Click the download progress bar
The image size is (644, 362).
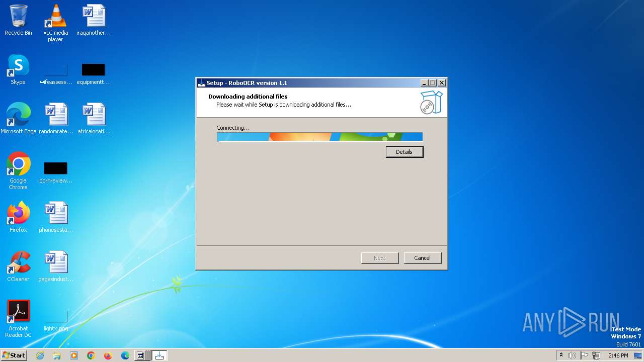320,137
